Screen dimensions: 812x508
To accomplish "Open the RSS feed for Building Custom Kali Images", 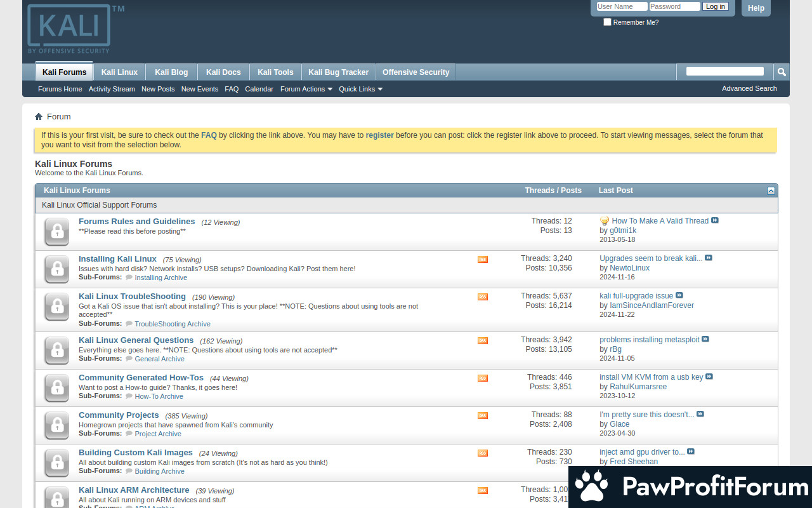I will coord(483,453).
